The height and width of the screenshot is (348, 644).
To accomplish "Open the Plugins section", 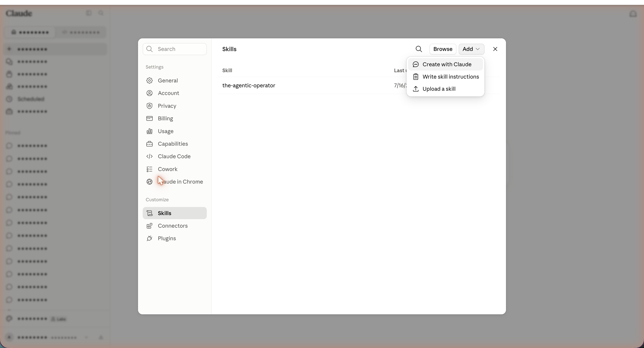I will [174, 238].
